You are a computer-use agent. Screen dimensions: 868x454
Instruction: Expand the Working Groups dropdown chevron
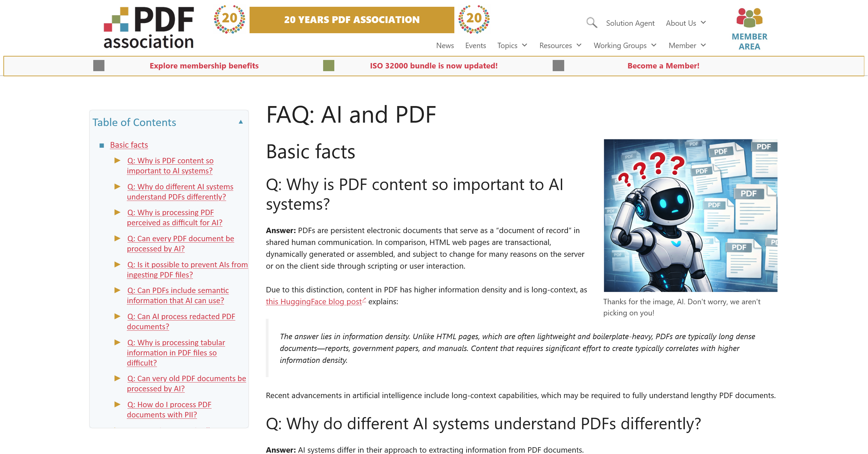[x=654, y=45]
